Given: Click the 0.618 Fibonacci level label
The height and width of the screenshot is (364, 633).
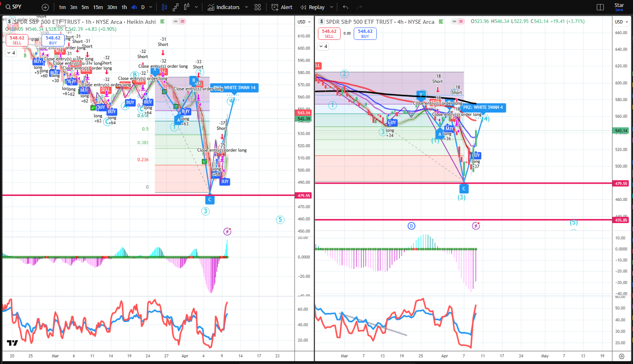Looking at the screenshot, I should [143, 115].
